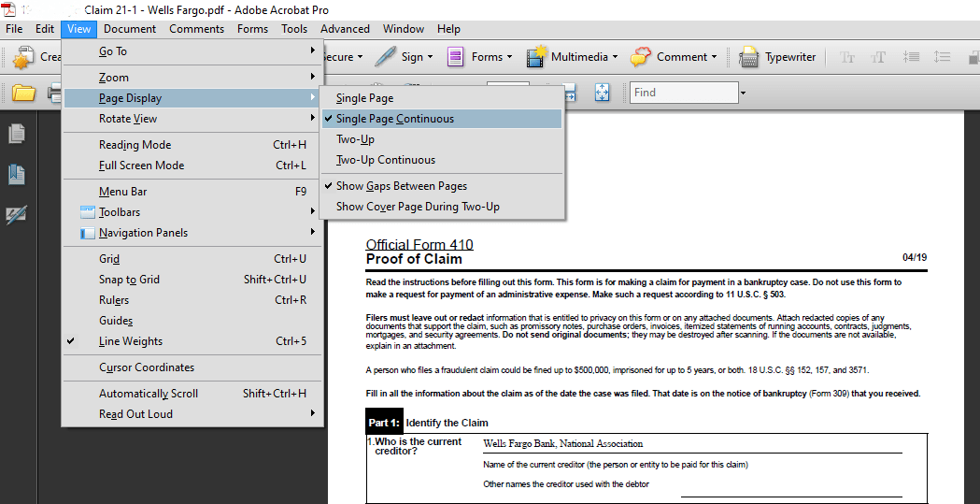Click the Multimedia film icon
Viewport: 980px width, 504px height.
click(536, 57)
